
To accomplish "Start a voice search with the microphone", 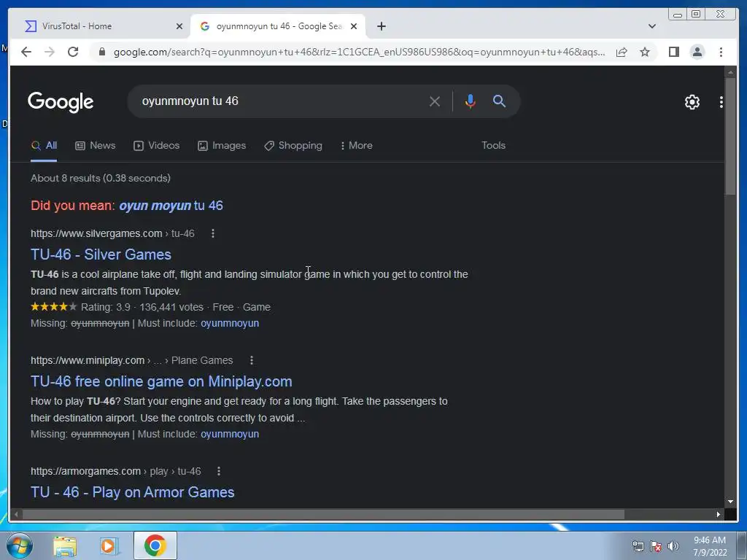I will tap(471, 101).
